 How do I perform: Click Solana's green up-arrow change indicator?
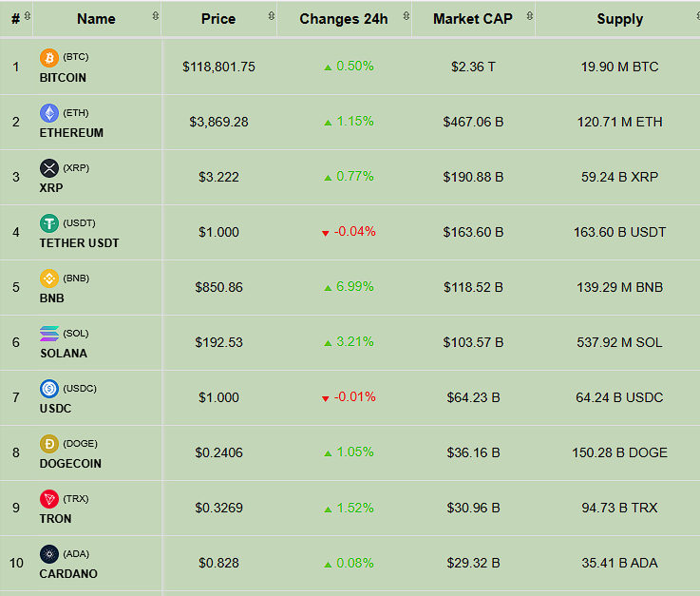[328, 343]
